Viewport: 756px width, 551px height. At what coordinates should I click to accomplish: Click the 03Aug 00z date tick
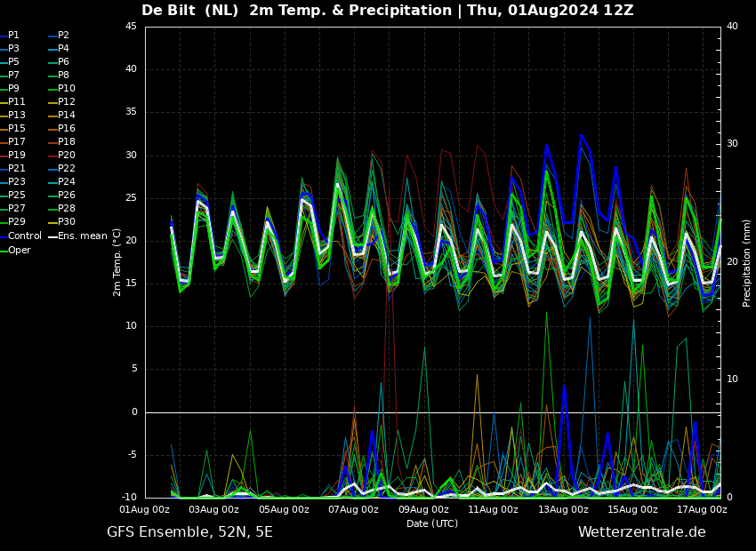tap(214, 509)
